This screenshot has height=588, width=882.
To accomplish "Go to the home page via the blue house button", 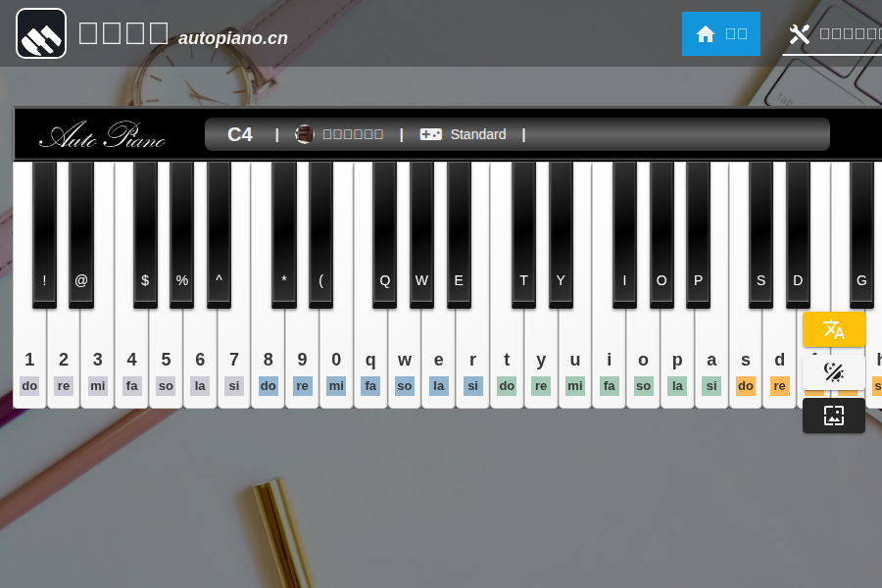I will click(721, 33).
